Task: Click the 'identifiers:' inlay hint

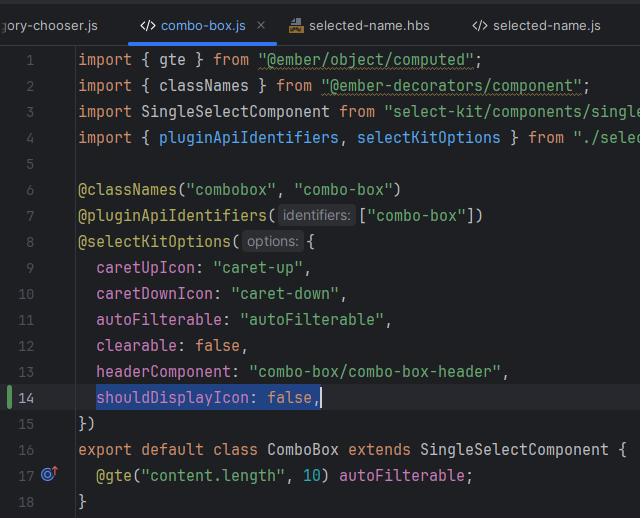Action: (317, 215)
